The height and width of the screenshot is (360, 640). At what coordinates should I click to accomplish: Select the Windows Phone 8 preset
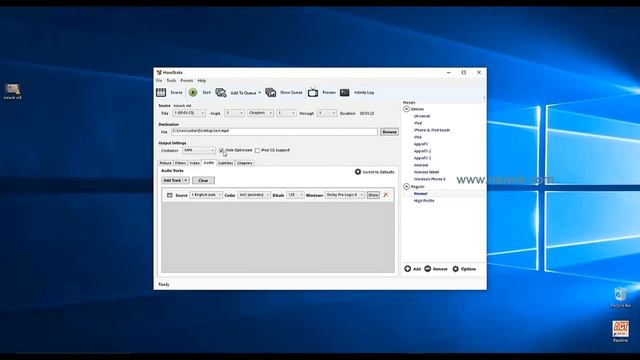430,179
